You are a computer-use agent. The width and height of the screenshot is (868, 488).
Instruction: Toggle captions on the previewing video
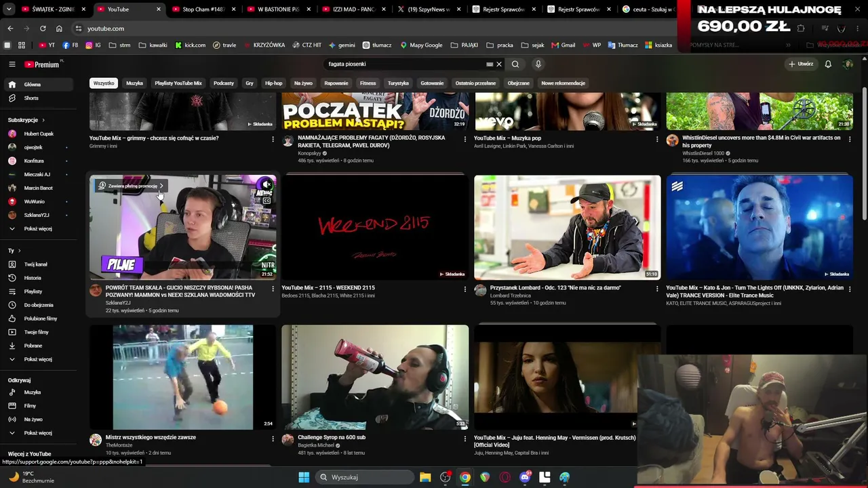point(267,201)
